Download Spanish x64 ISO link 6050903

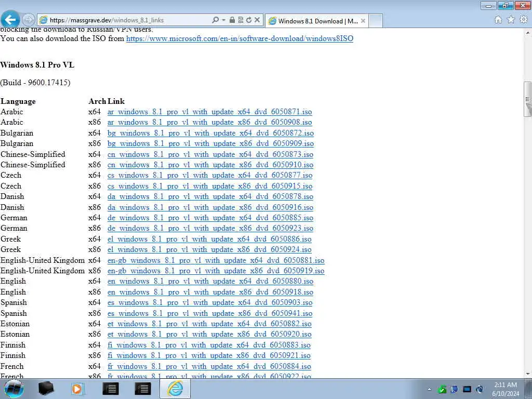point(210,303)
